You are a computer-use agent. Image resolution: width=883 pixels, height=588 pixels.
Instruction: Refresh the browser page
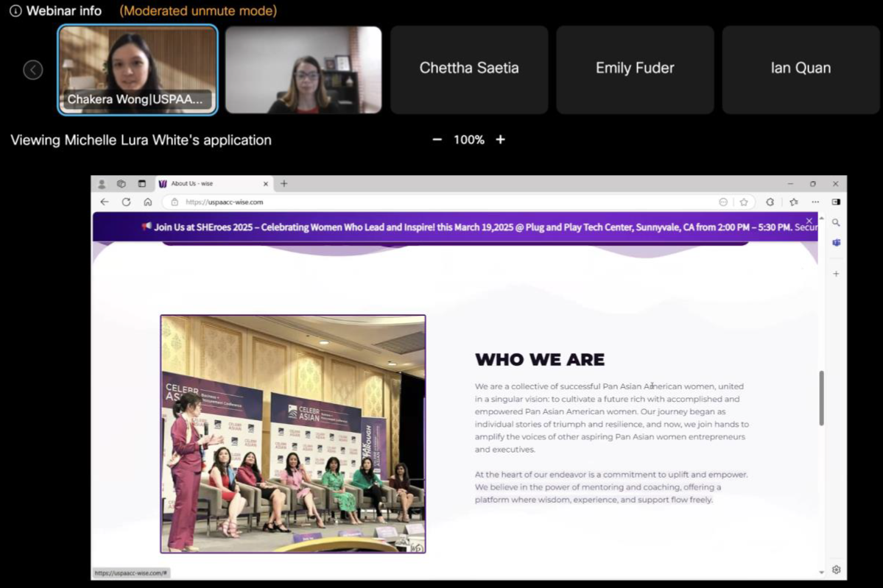[x=126, y=202]
